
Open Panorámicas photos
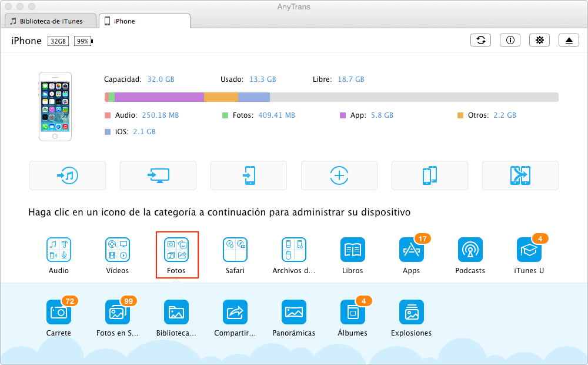294,312
